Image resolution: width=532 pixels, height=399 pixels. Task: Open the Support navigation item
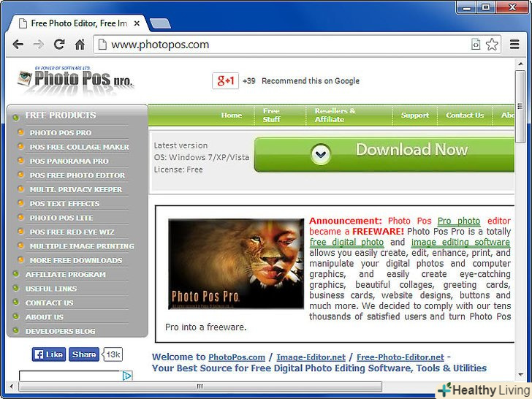[415, 115]
